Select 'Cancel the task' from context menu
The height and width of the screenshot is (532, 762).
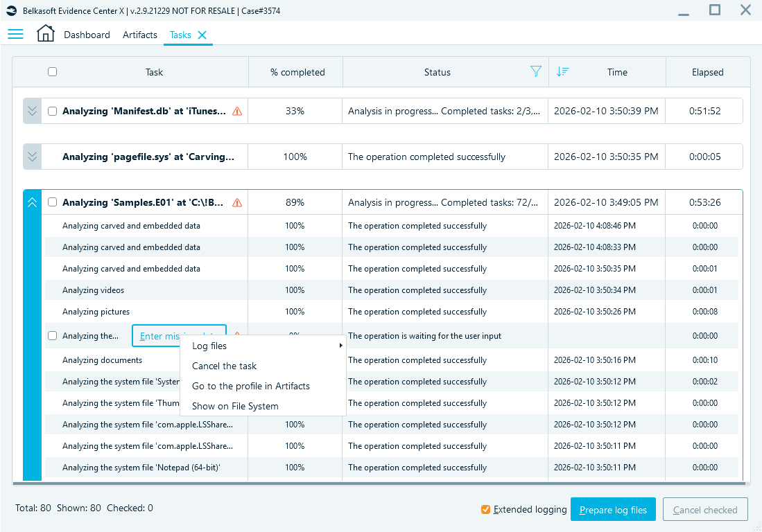(x=223, y=366)
